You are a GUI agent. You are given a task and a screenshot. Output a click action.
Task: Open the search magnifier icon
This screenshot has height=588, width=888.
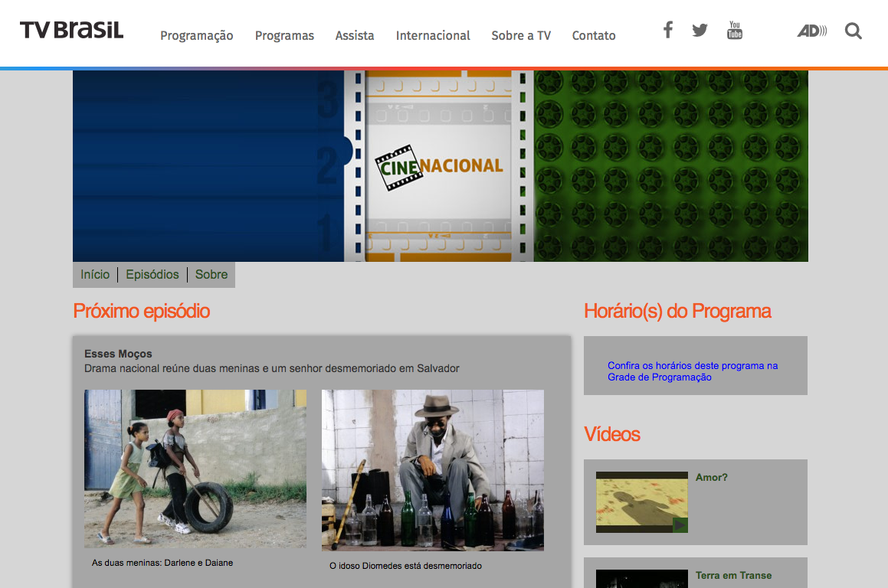[x=853, y=31]
